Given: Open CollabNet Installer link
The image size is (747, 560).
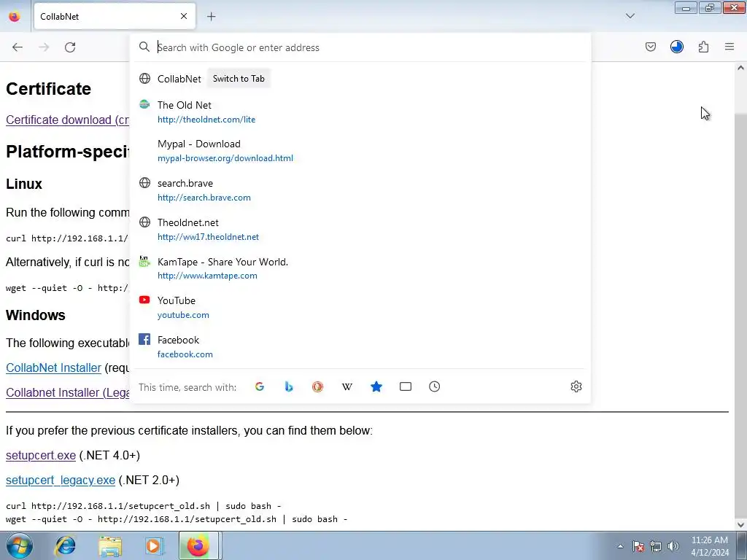Looking at the screenshot, I should point(53,367).
